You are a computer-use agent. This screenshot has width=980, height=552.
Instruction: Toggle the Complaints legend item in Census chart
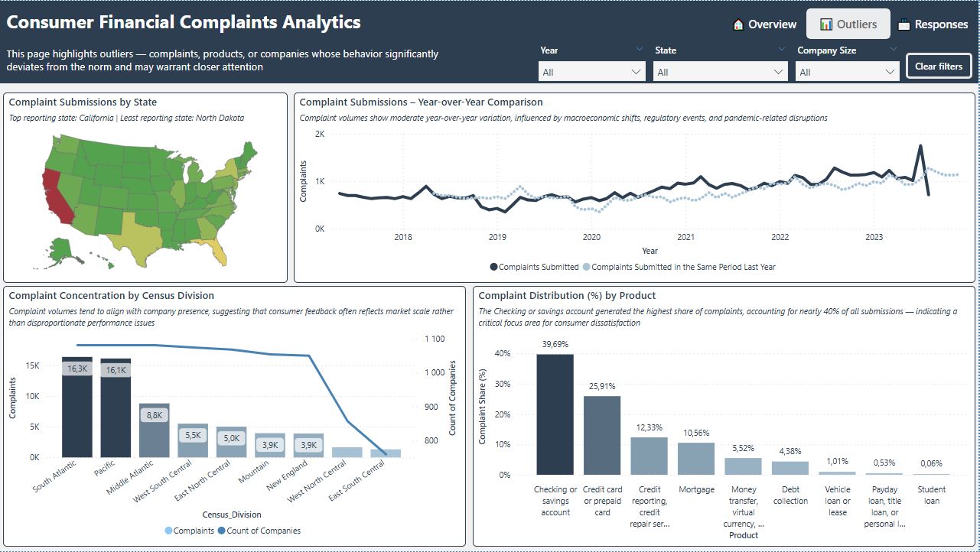click(x=189, y=531)
